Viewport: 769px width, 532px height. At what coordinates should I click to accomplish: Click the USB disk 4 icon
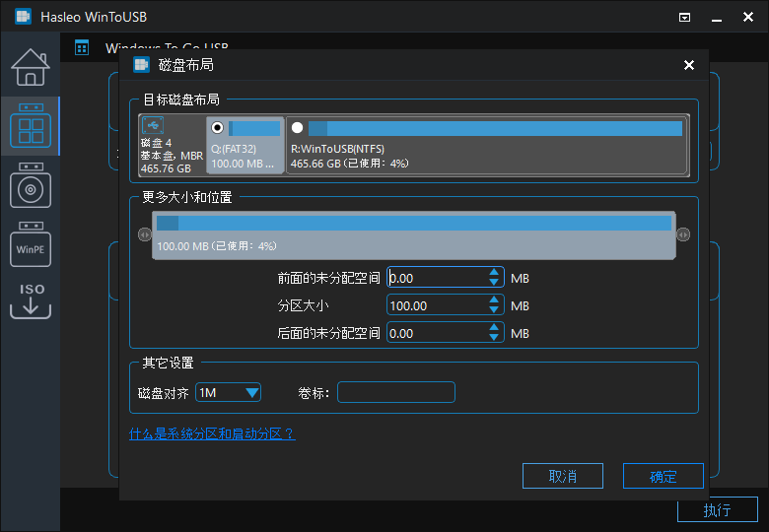pos(153,125)
